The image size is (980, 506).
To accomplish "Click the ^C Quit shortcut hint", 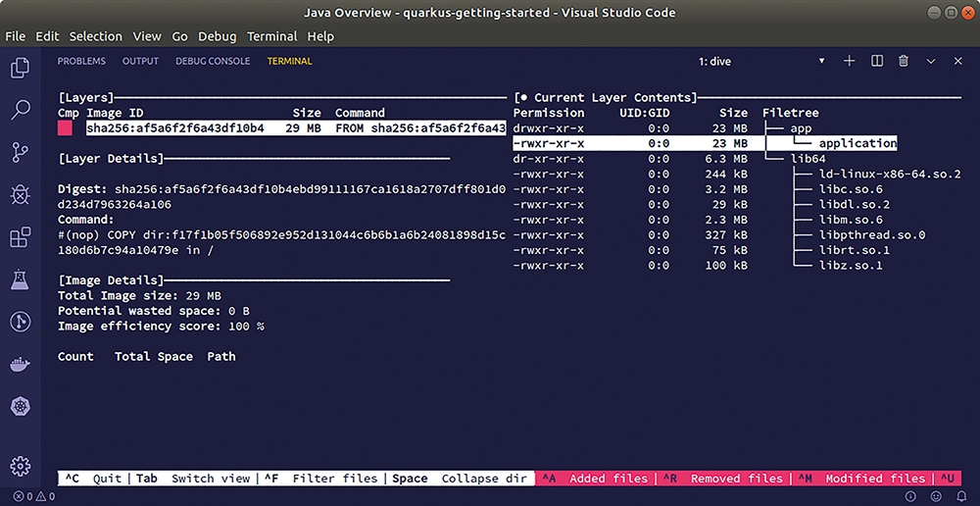I will (92, 479).
